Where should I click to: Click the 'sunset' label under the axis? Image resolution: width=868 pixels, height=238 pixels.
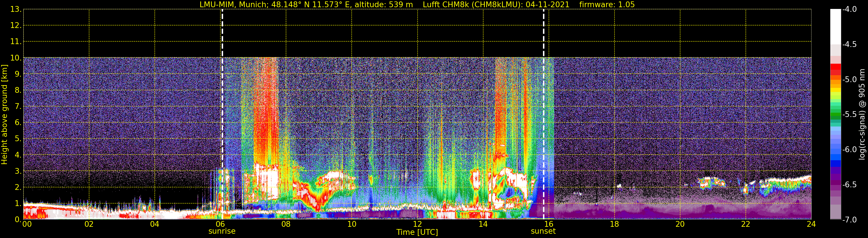(x=543, y=231)
